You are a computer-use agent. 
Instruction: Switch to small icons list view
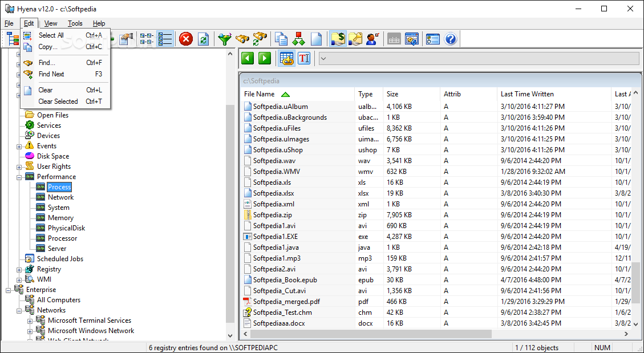click(x=147, y=39)
